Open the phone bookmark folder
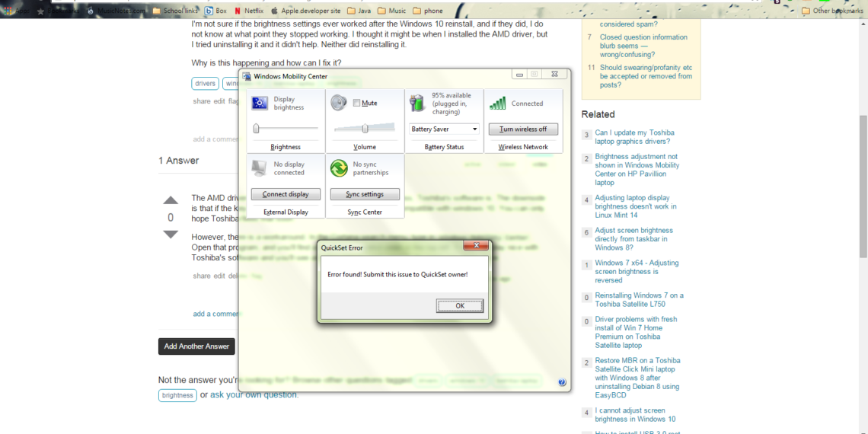 427,11
